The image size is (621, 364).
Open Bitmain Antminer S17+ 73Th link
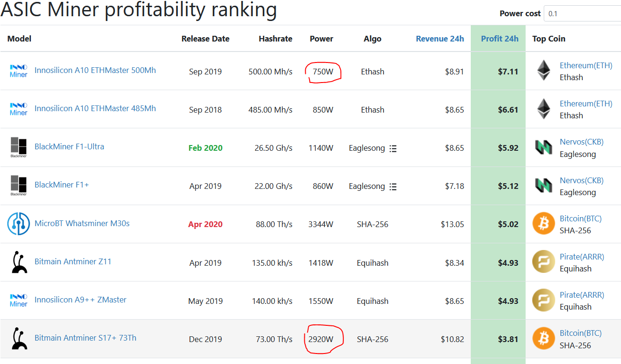(x=85, y=338)
